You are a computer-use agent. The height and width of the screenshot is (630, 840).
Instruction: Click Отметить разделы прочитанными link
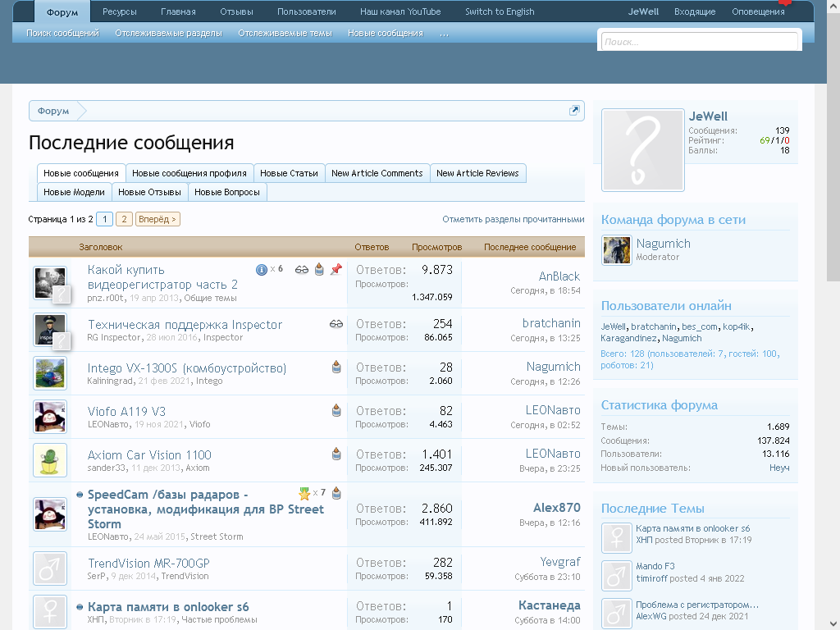pos(513,219)
